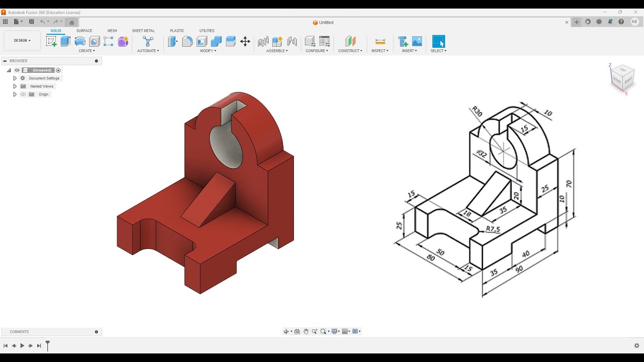Viewport: 644px width, 362px height.
Task: Switch to the UTILITIES tab
Action: (207, 31)
